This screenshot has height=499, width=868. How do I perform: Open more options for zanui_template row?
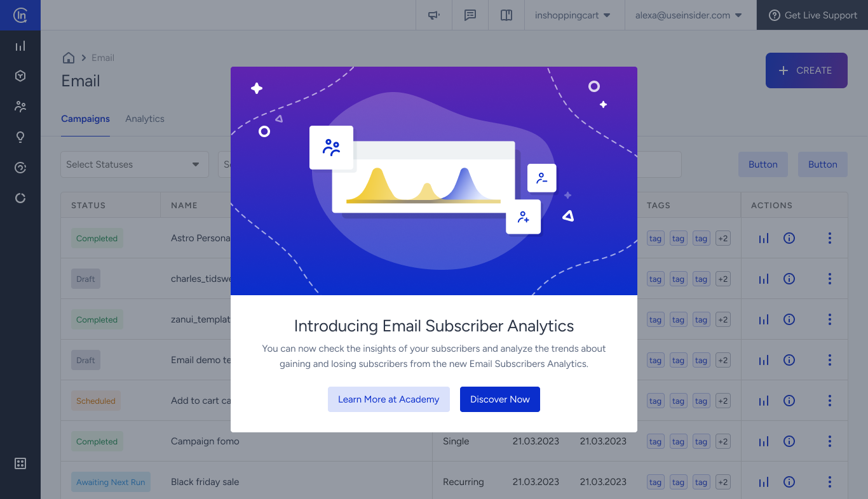[830, 319]
